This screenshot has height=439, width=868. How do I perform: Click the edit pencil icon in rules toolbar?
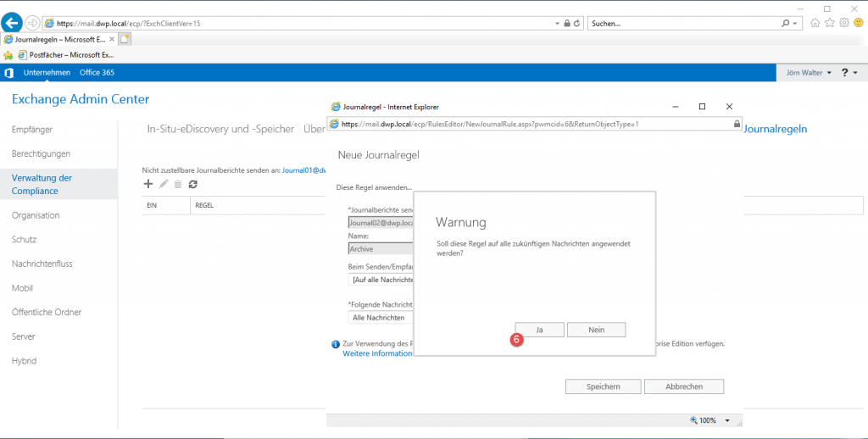(164, 184)
